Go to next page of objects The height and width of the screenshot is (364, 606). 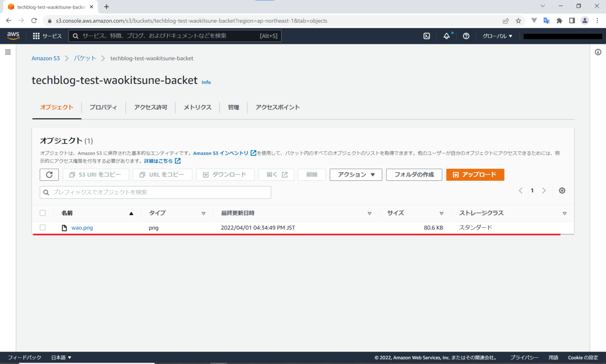544,190
